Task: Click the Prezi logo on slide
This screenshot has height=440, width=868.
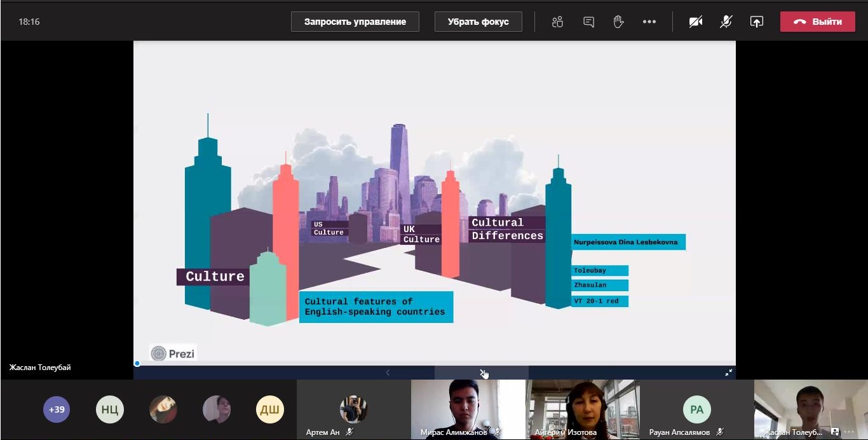Action: pos(173,354)
